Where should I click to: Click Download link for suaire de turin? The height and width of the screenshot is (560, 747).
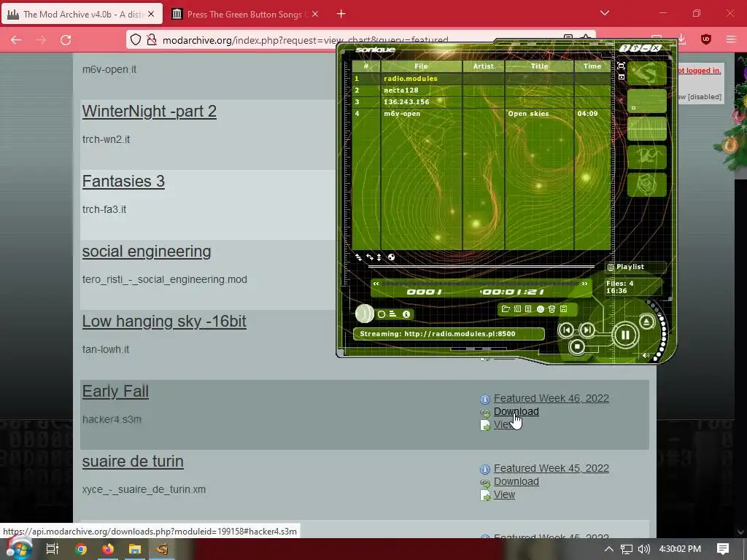coord(516,481)
